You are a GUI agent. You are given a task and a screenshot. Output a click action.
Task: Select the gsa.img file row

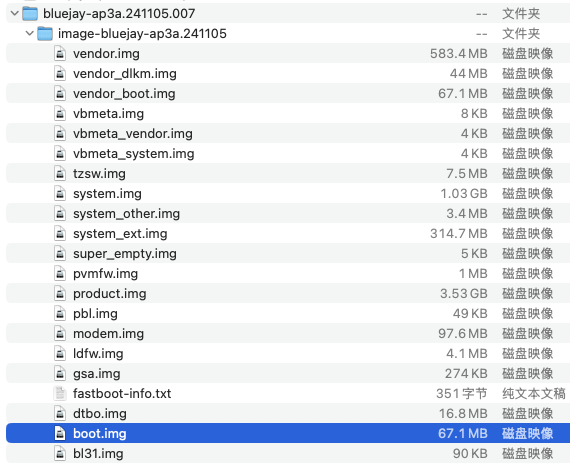click(288, 373)
